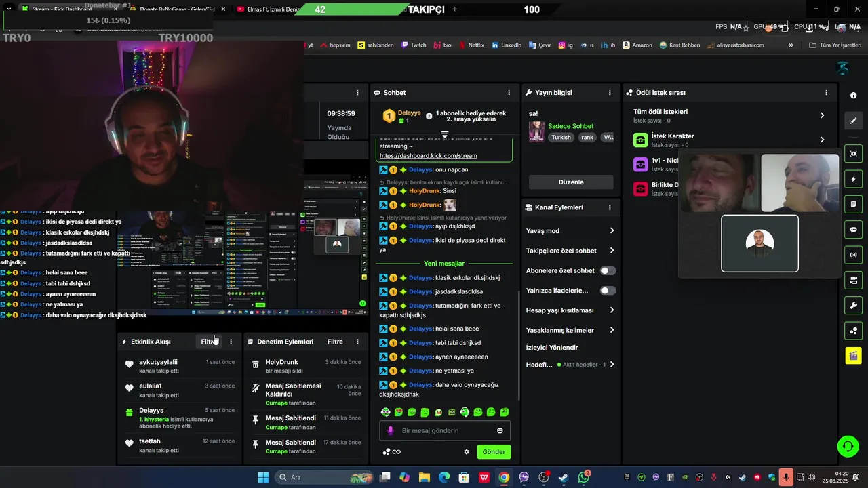868x488 pixels.
Task: Open Kanal Eylemleri three-dot menu
Action: pos(610,207)
